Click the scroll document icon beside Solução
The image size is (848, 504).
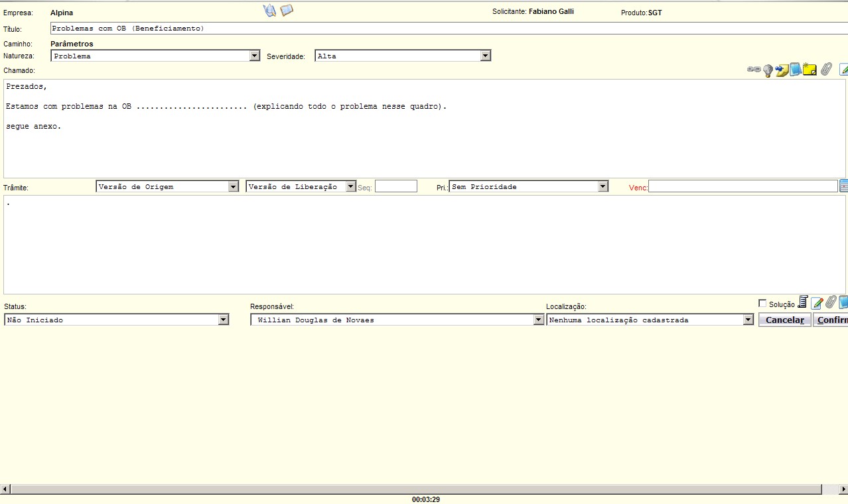point(803,302)
